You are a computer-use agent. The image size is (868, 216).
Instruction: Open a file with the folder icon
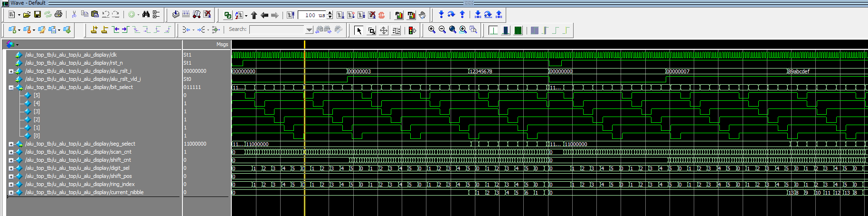coord(27,15)
